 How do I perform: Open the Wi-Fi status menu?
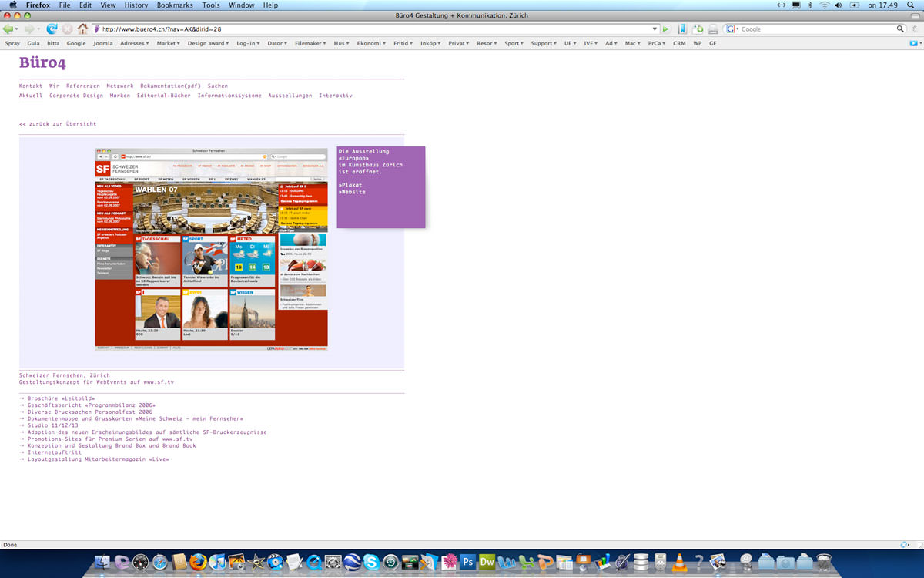825,5
